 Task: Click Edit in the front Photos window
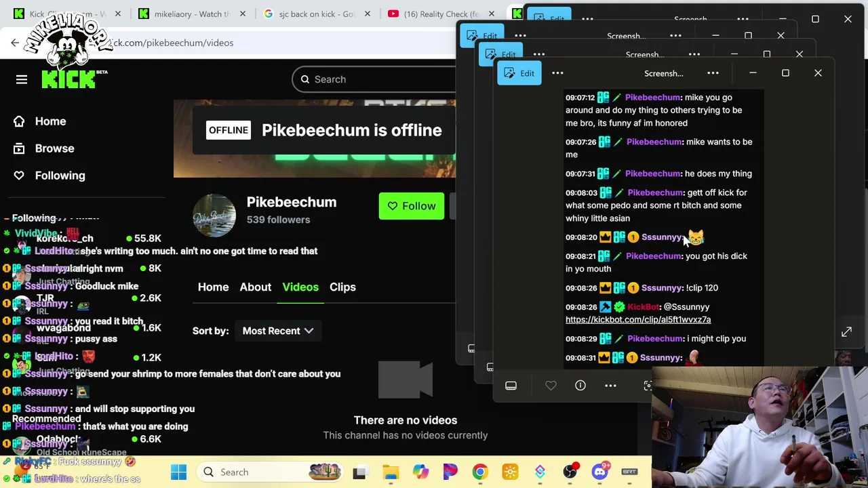(x=519, y=73)
